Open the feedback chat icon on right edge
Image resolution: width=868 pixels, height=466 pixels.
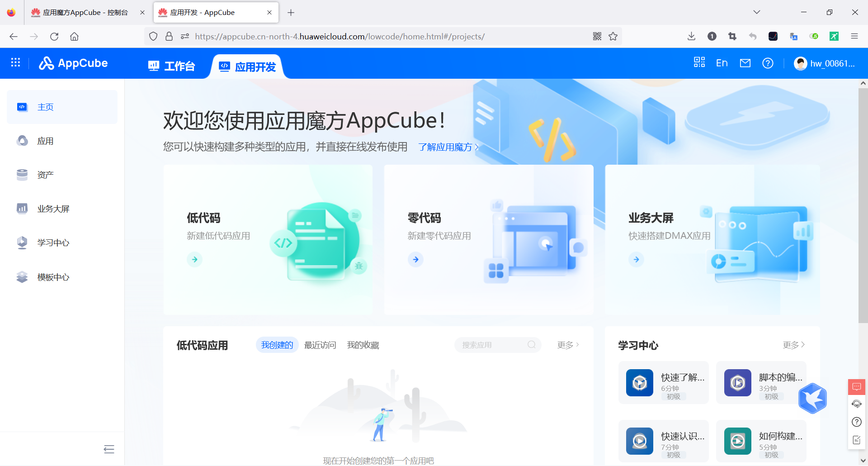[856, 387]
